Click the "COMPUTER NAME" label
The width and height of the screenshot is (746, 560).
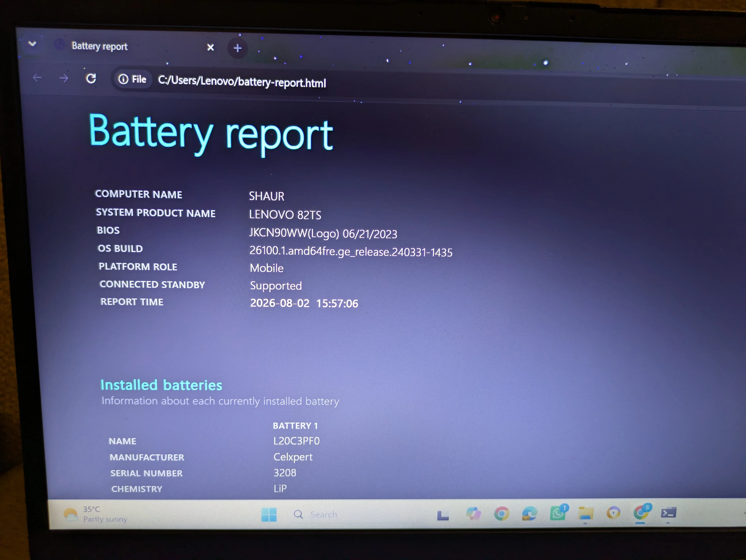pyautogui.click(x=139, y=194)
